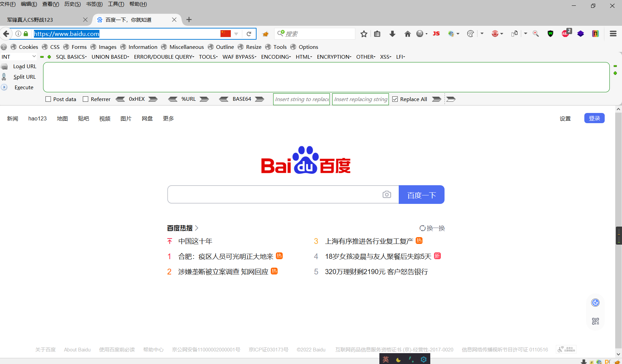This screenshot has height=364, width=622.
Task: Open the hao123 link
Action: click(37, 118)
